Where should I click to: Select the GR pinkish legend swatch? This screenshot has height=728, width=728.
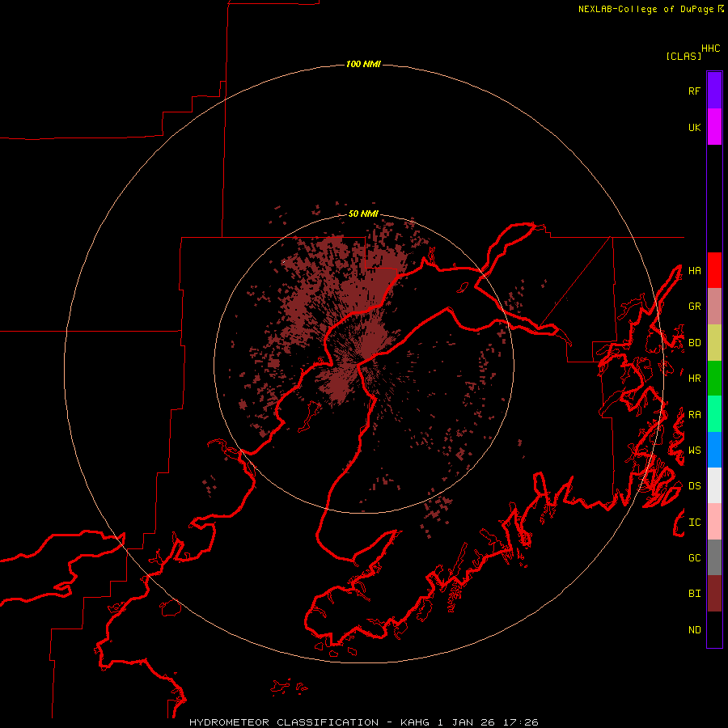pos(714,307)
